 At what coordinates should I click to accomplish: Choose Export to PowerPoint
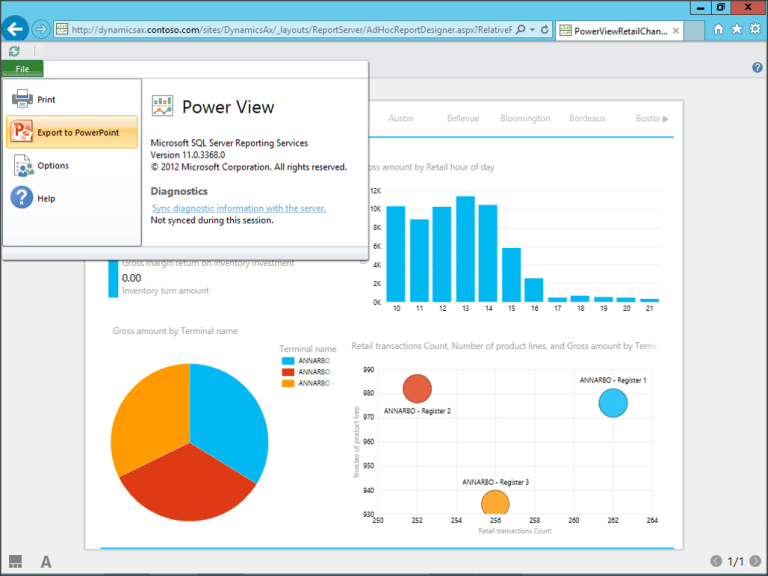pos(72,132)
